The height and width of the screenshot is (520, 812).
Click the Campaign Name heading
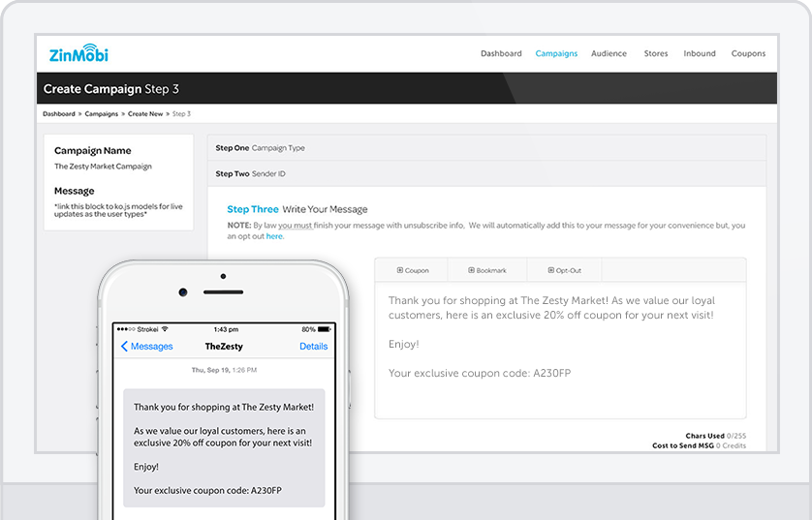pos(93,150)
